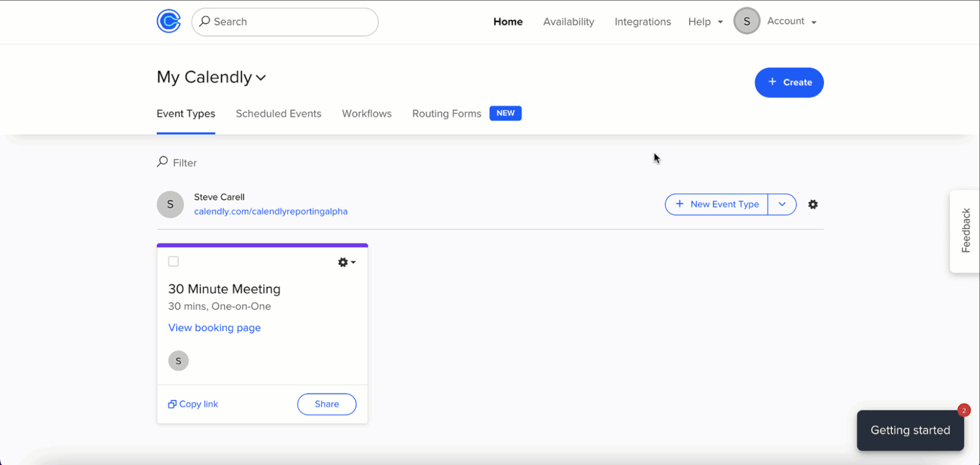Open the Account dropdown menu

point(791,21)
